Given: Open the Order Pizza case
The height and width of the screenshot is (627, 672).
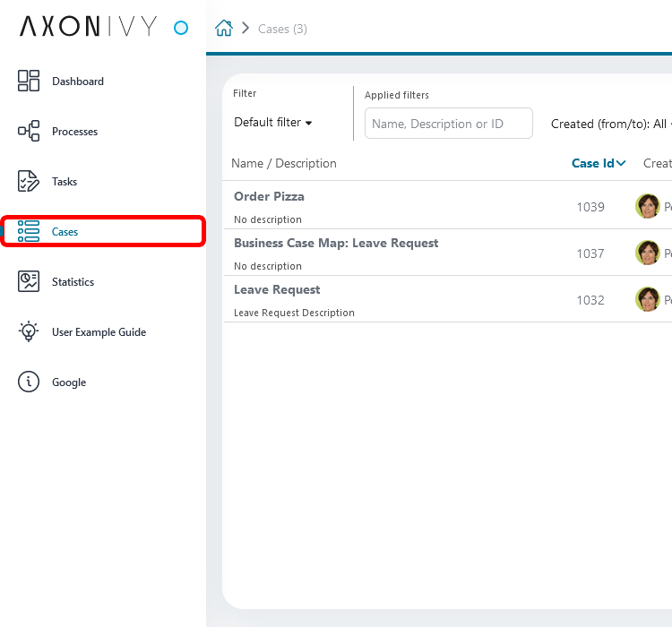Looking at the screenshot, I should (x=269, y=196).
